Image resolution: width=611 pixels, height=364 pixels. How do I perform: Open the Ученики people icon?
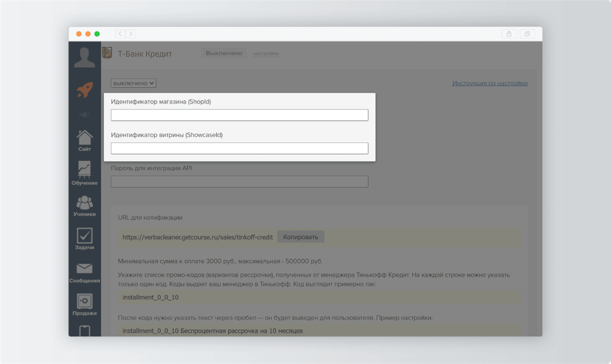pos(85,203)
